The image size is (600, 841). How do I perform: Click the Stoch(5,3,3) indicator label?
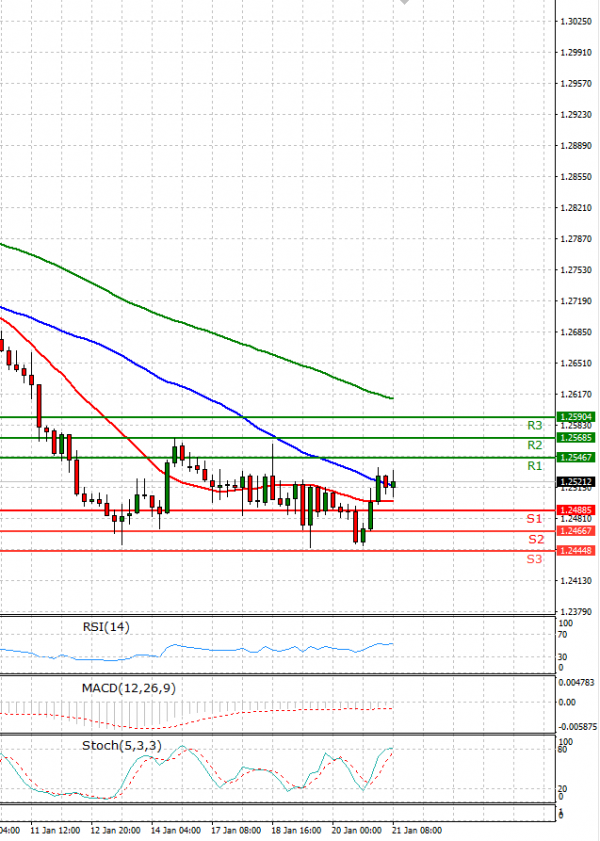(x=122, y=745)
